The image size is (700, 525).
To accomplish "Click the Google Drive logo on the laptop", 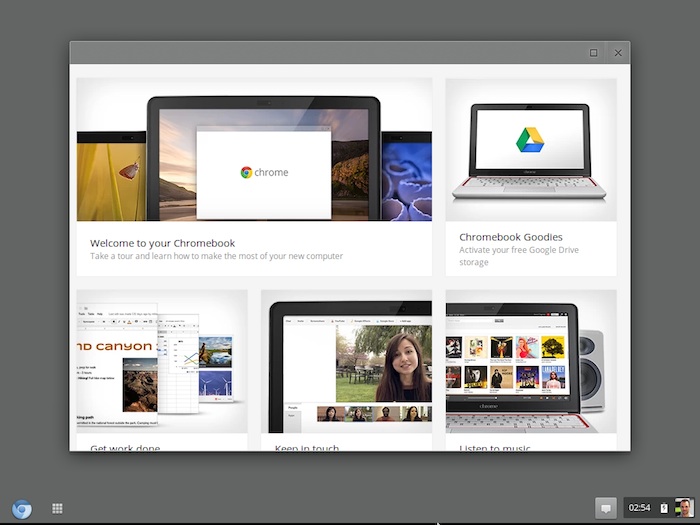I will click(x=530, y=140).
